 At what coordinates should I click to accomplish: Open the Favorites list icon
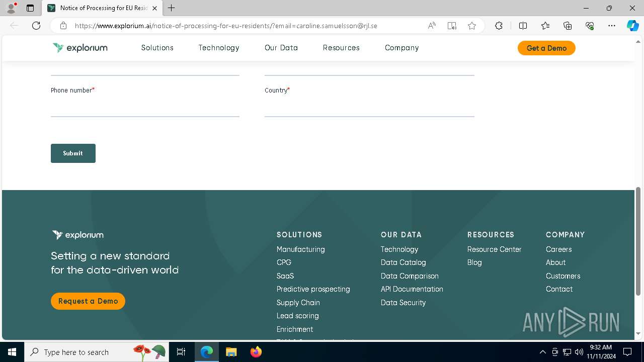pos(545,26)
